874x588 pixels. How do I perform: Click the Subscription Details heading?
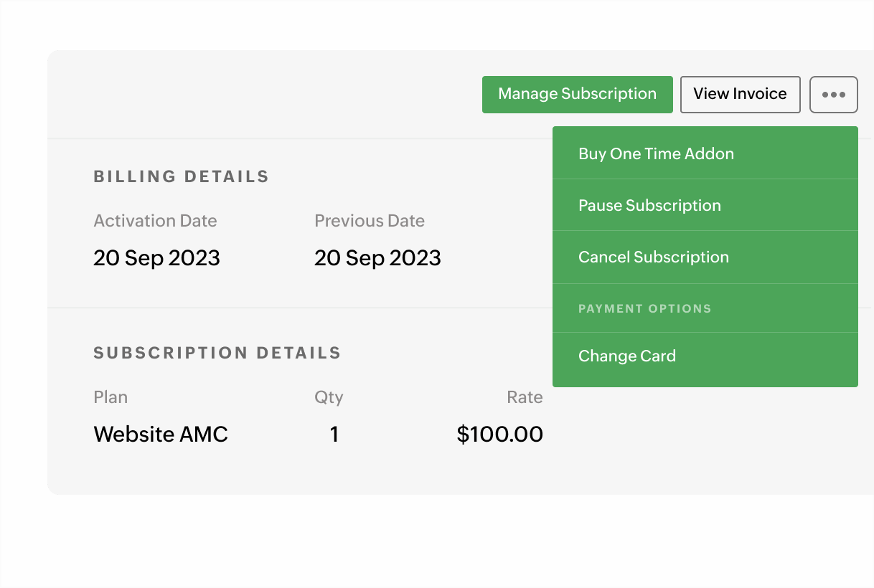pos(217,353)
